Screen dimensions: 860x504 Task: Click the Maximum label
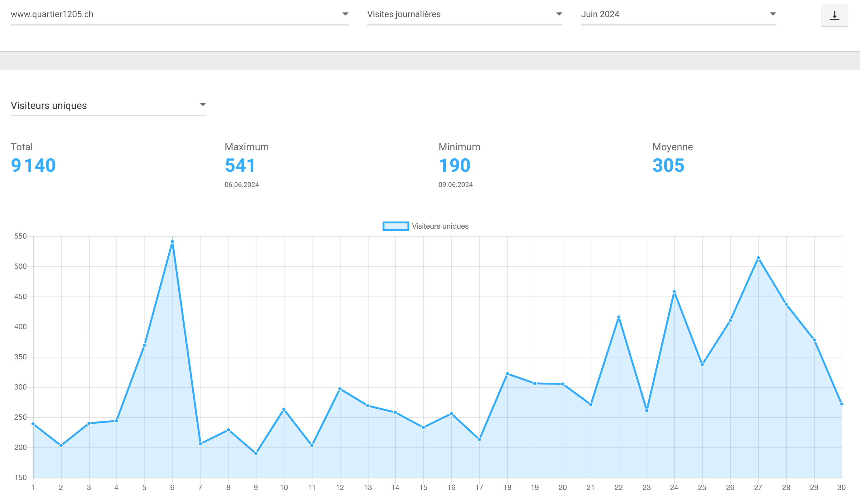point(247,147)
